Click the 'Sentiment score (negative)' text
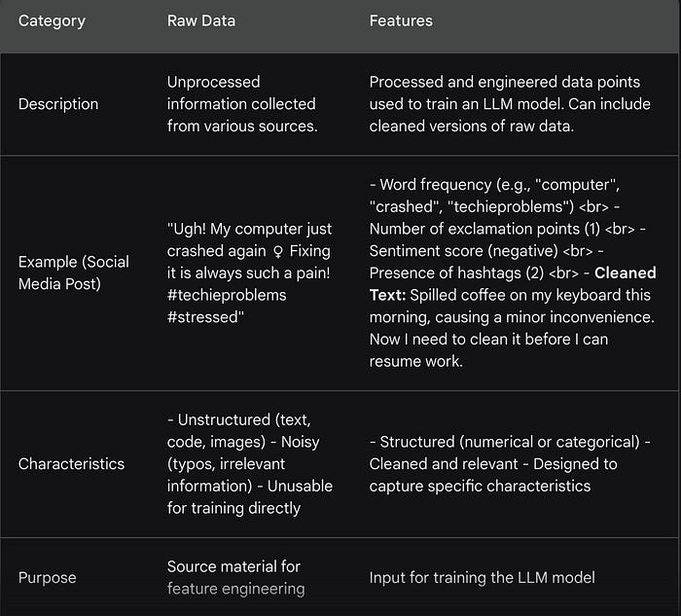Image resolution: width=681 pixels, height=616 pixels. coord(451,251)
